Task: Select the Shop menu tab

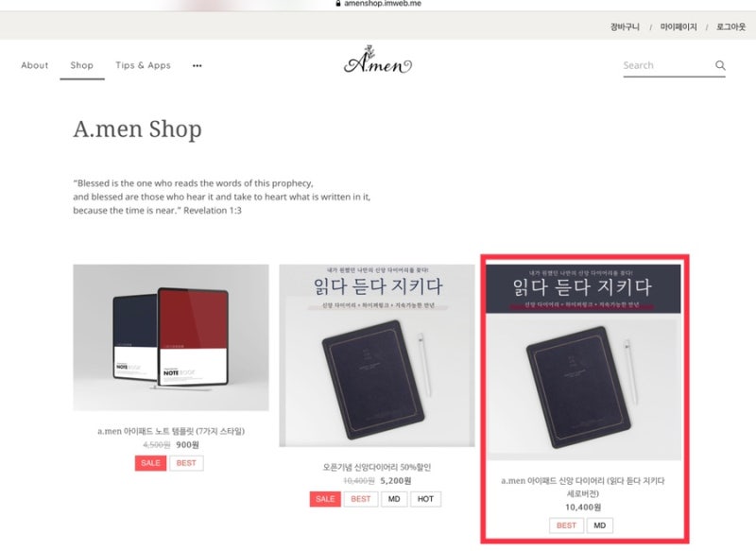Action: pyautogui.click(x=82, y=65)
